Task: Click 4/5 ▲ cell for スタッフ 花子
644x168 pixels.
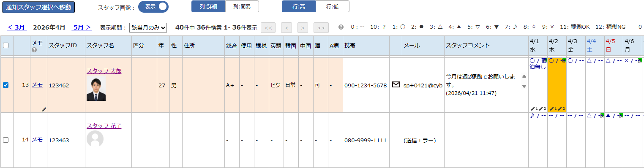Action: tap(614, 140)
